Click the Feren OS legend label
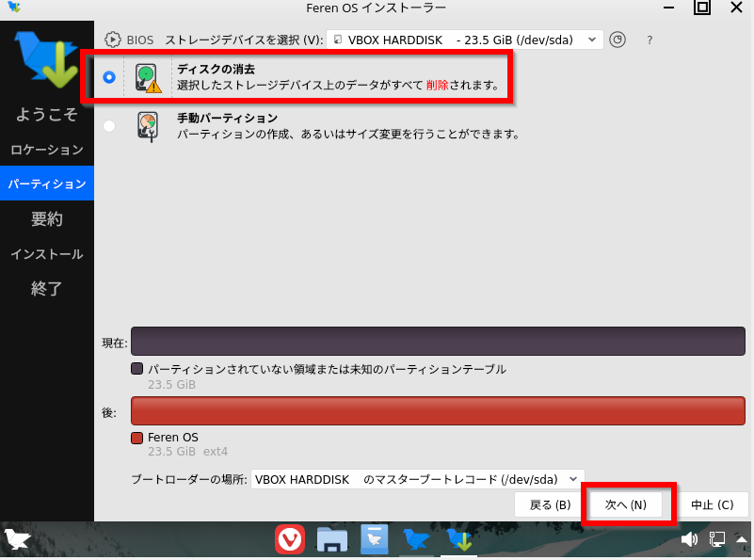Viewport: 754px width, 560px height. coord(173,438)
